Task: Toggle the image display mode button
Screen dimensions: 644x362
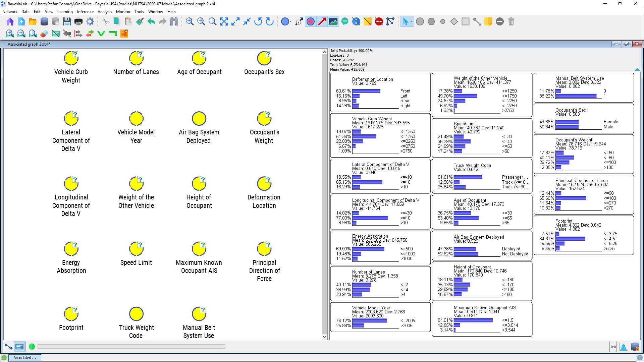Action: [333, 22]
